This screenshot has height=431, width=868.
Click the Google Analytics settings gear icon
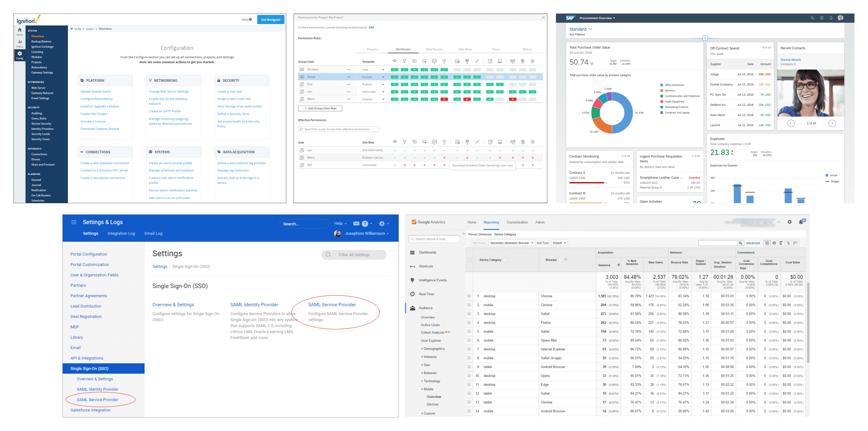[789, 222]
